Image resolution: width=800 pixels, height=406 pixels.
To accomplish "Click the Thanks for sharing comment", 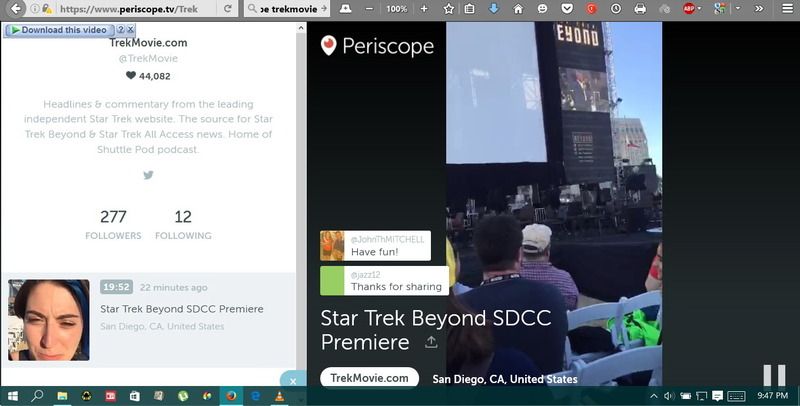I will pos(384,281).
